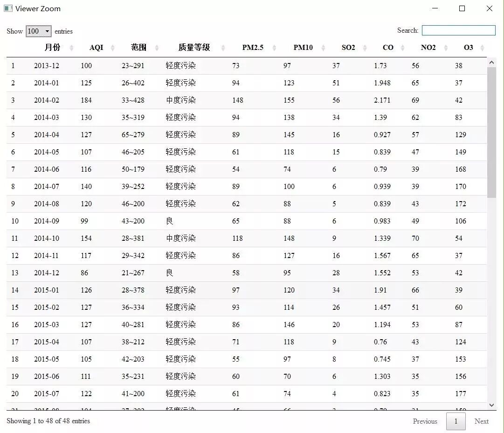The height and width of the screenshot is (433, 504).
Task: Select the 2015-04 month cell
Action: 47,342
